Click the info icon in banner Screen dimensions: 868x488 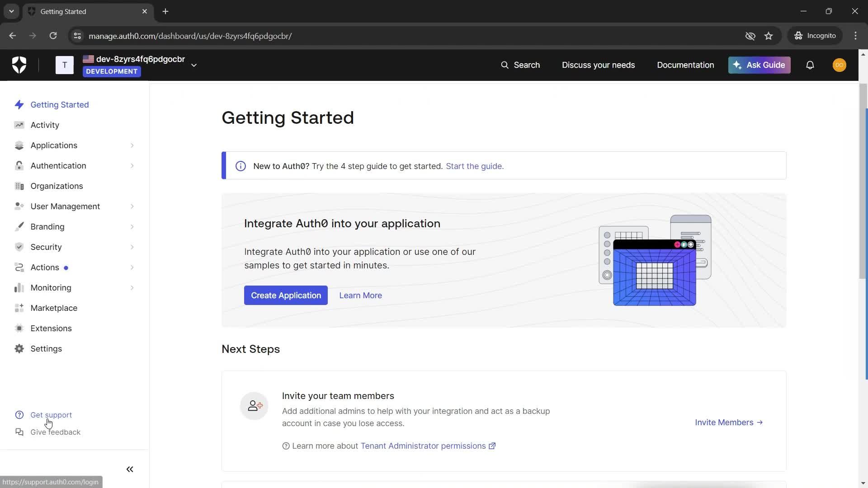241,166
